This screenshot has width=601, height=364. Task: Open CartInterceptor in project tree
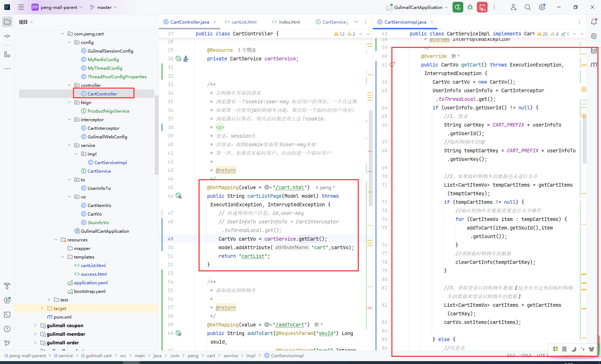pyautogui.click(x=104, y=128)
